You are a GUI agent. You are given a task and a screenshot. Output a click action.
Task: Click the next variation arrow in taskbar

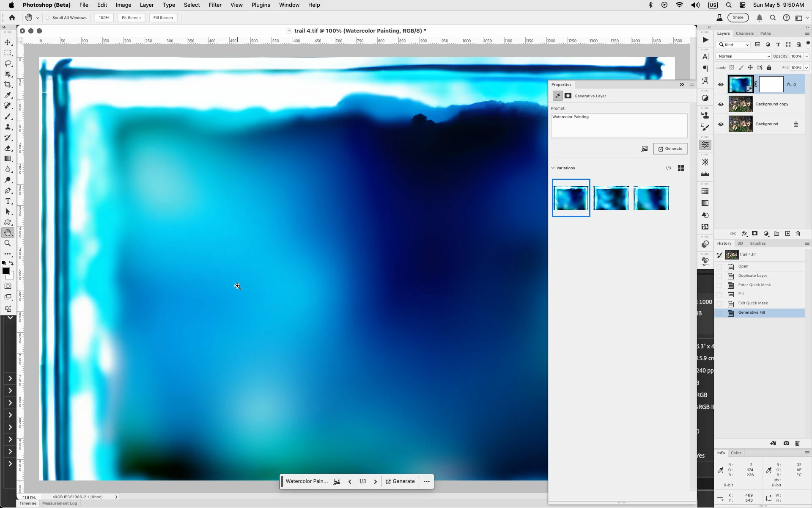coord(375,482)
